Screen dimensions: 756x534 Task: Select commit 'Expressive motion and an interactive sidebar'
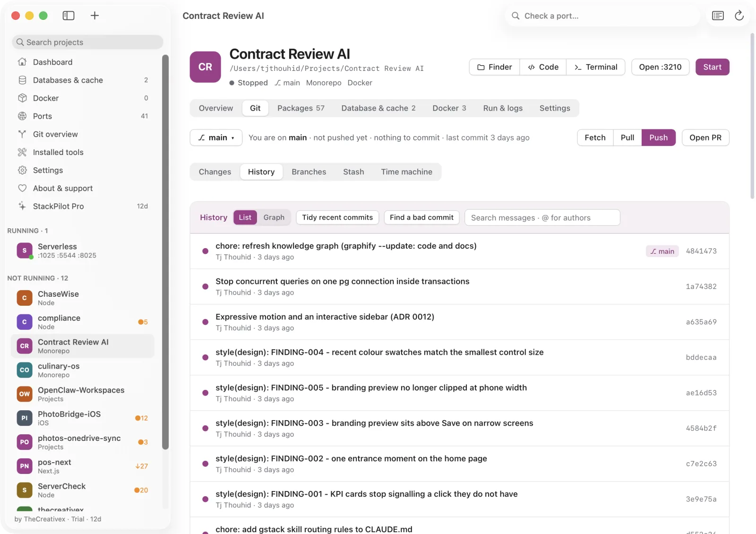[459, 322]
